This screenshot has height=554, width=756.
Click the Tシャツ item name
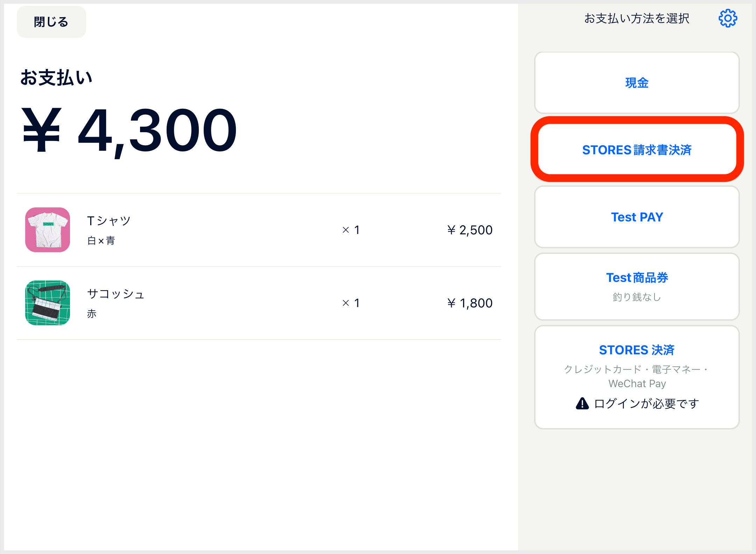coord(109,221)
